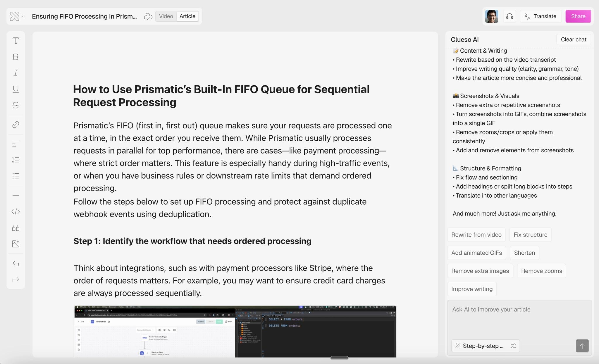Click the article title heading

click(x=221, y=96)
